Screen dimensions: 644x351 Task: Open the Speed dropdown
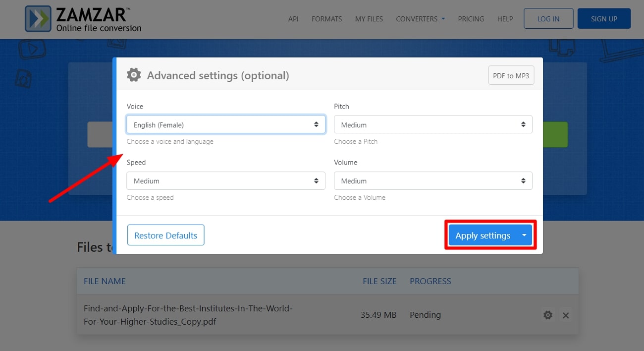click(x=226, y=181)
